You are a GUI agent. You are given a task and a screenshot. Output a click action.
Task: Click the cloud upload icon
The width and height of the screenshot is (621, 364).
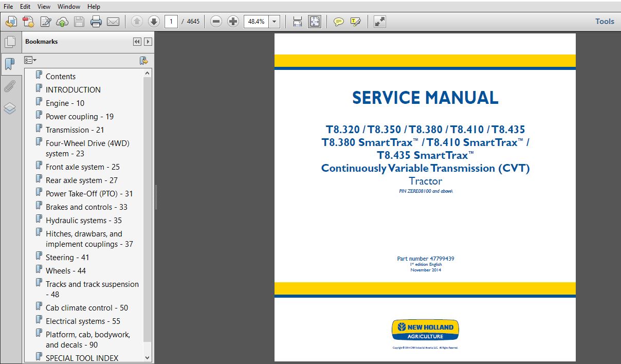tap(62, 22)
